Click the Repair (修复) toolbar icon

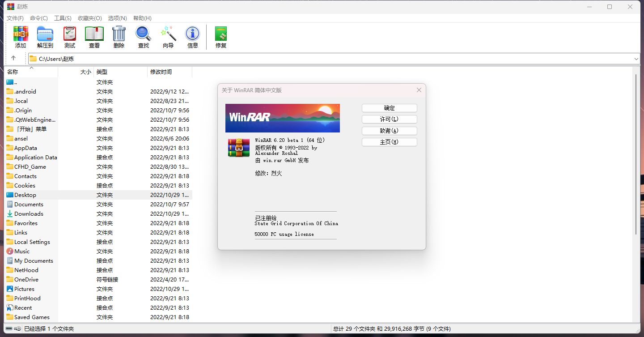221,34
